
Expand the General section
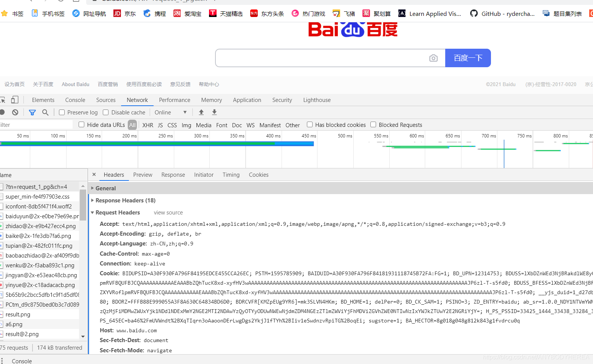click(x=105, y=188)
